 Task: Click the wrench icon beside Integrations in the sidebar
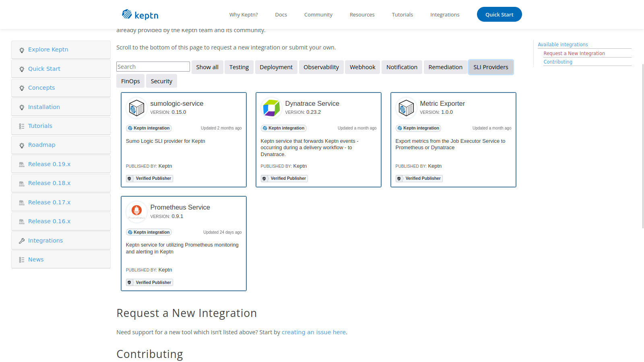[x=22, y=241]
